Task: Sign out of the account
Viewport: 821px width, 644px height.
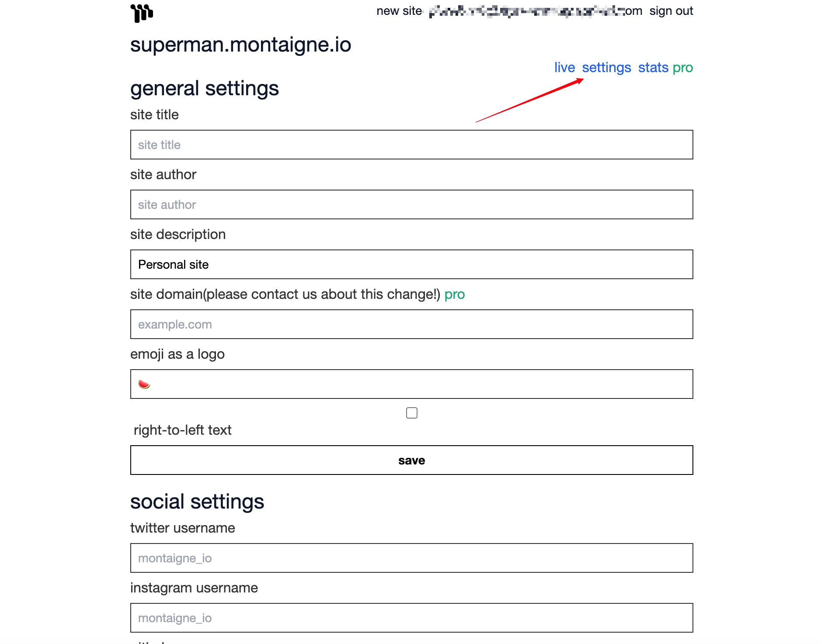Action: pyautogui.click(x=671, y=11)
